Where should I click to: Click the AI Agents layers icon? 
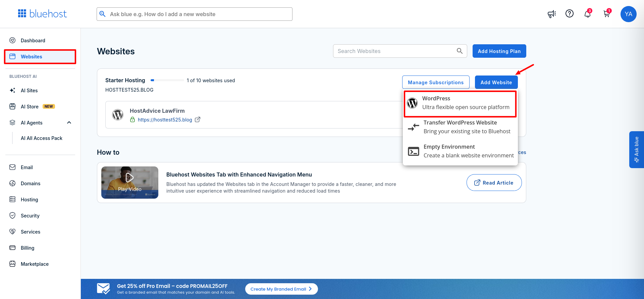click(12, 122)
